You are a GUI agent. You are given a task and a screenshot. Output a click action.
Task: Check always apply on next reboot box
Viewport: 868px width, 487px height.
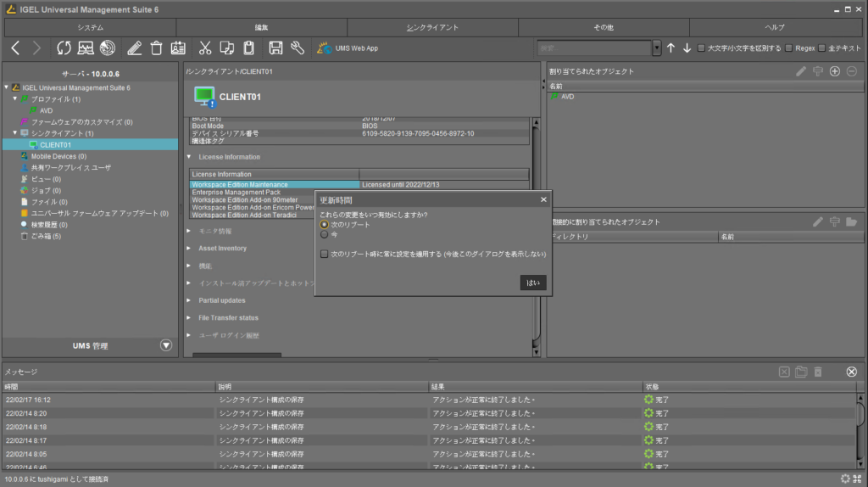pyautogui.click(x=325, y=254)
